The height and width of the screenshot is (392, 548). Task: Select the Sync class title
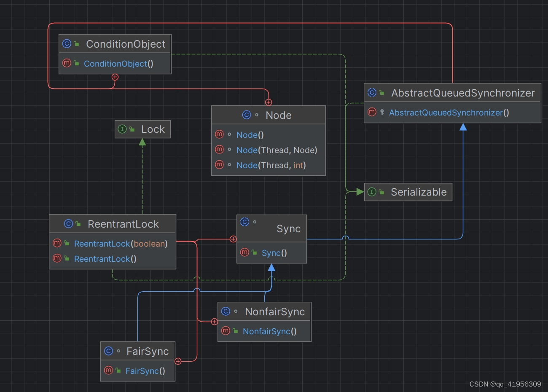point(288,229)
